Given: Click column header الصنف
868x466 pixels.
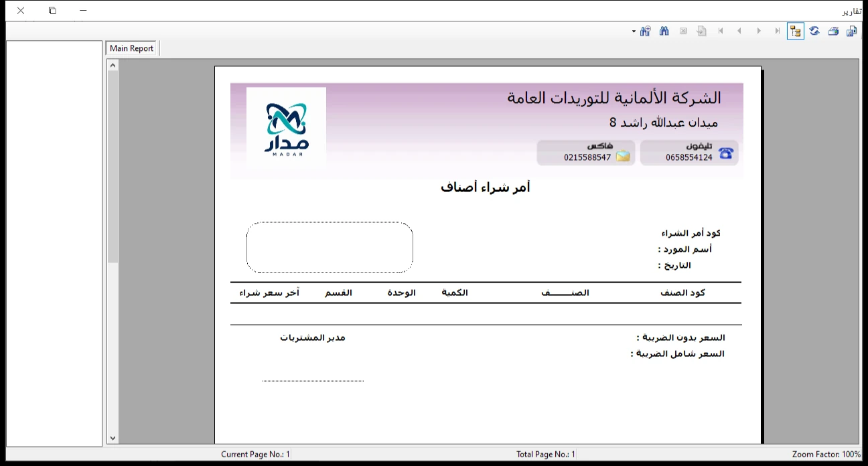Looking at the screenshot, I should tap(565, 293).
